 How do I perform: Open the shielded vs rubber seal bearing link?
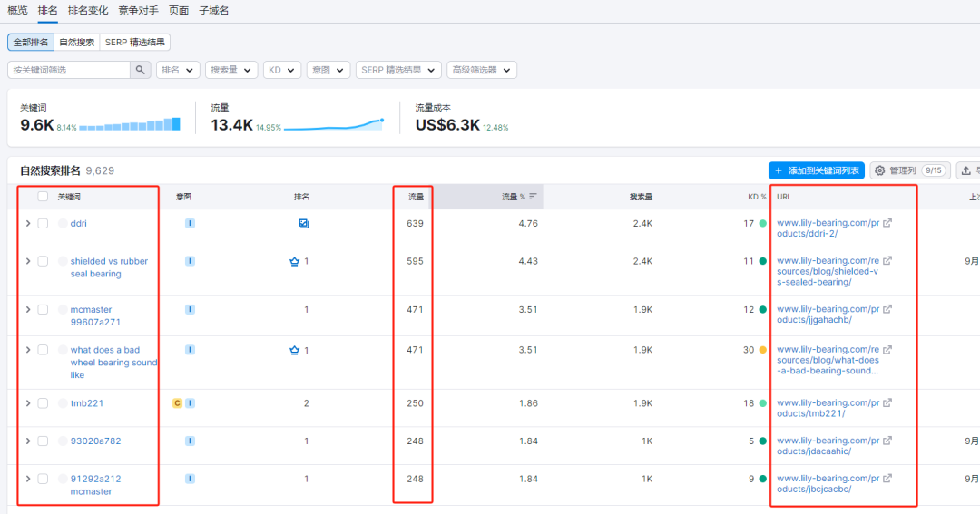point(110,267)
